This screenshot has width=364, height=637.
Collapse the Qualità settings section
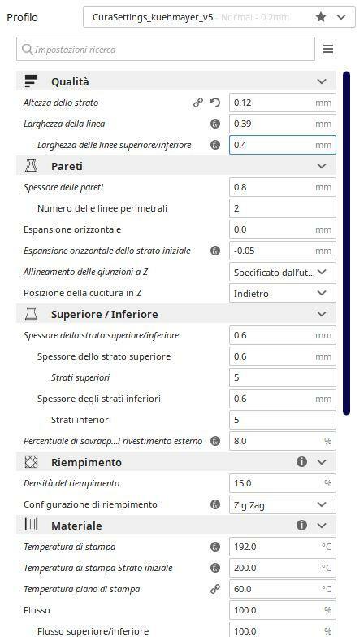(176, 81)
